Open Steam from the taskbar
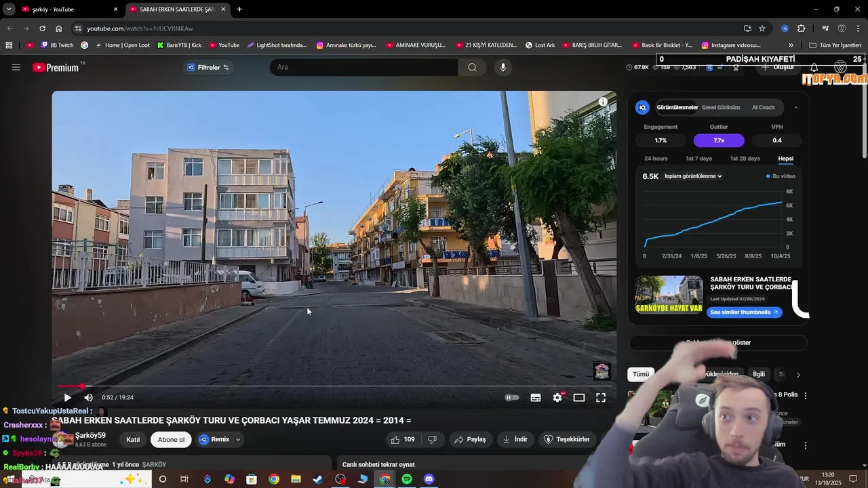The width and height of the screenshot is (868, 488). coord(318,479)
